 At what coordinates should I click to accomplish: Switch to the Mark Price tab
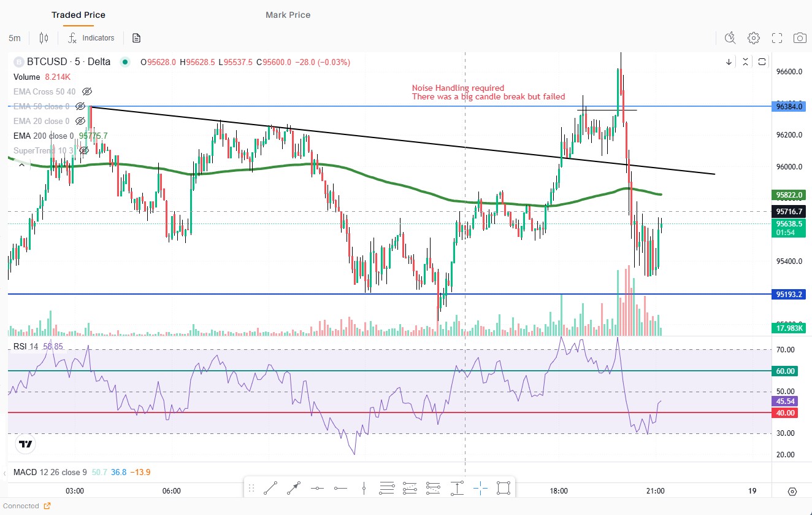(x=288, y=15)
